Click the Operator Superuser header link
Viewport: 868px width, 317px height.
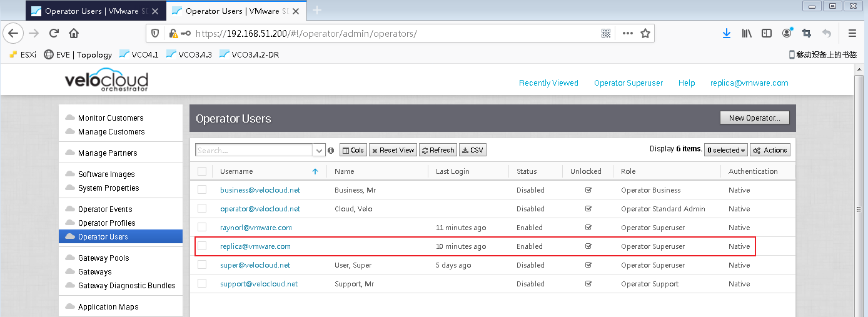[628, 83]
